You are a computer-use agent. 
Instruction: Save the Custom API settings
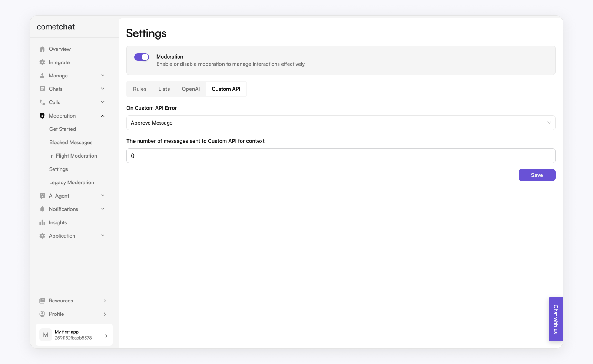click(x=537, y=175)
